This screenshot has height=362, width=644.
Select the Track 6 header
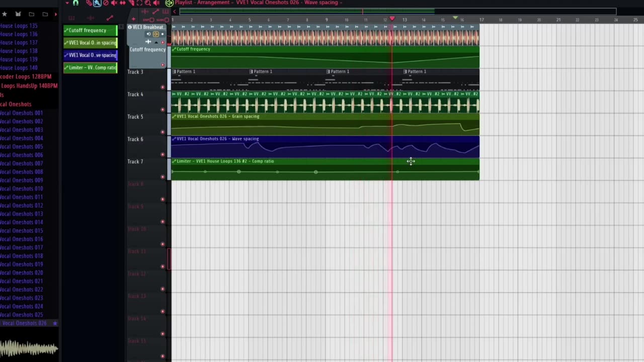tap(147, 147)
